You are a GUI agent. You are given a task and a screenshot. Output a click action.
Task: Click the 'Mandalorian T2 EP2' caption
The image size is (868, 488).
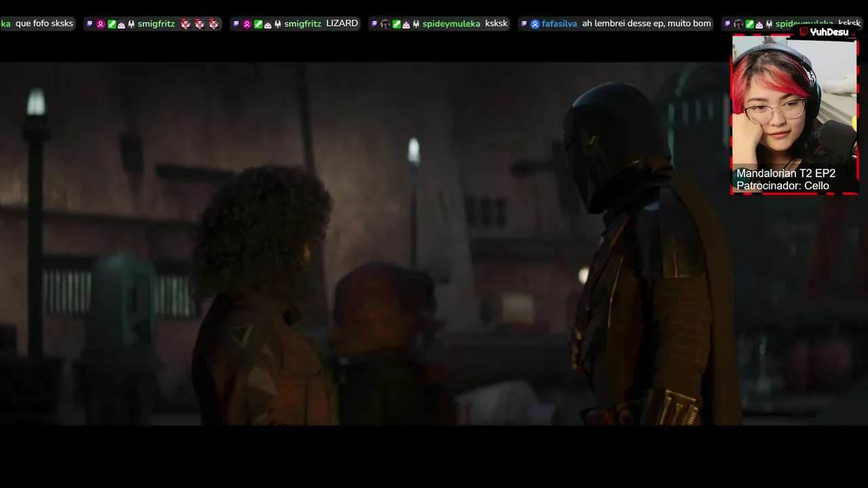point(786,174)
